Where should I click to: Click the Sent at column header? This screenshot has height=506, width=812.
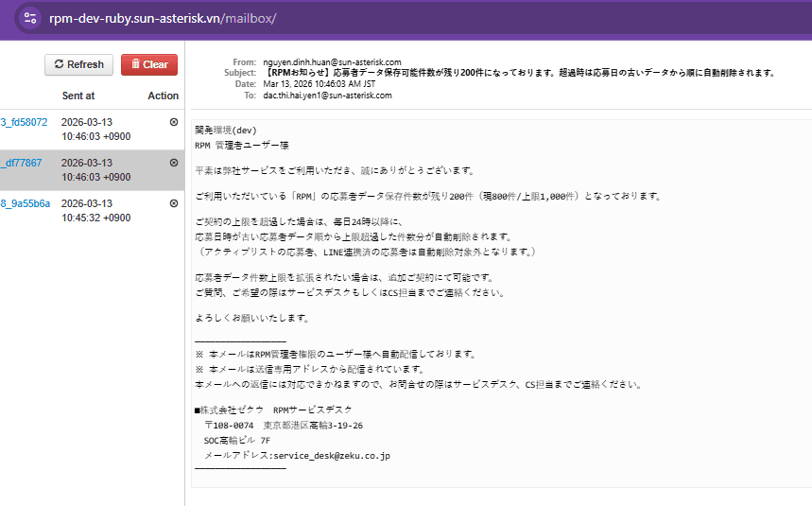click(x=78, y=96)
